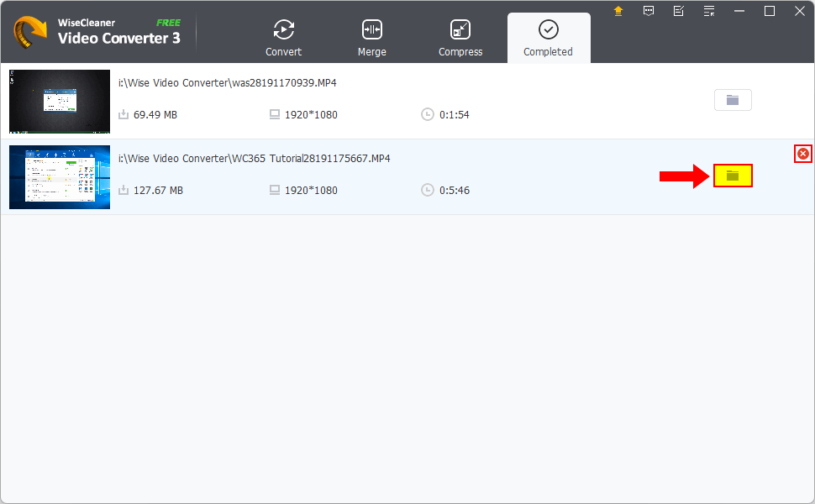Click the file size icon beside 69.49 MB

(124, 114)
